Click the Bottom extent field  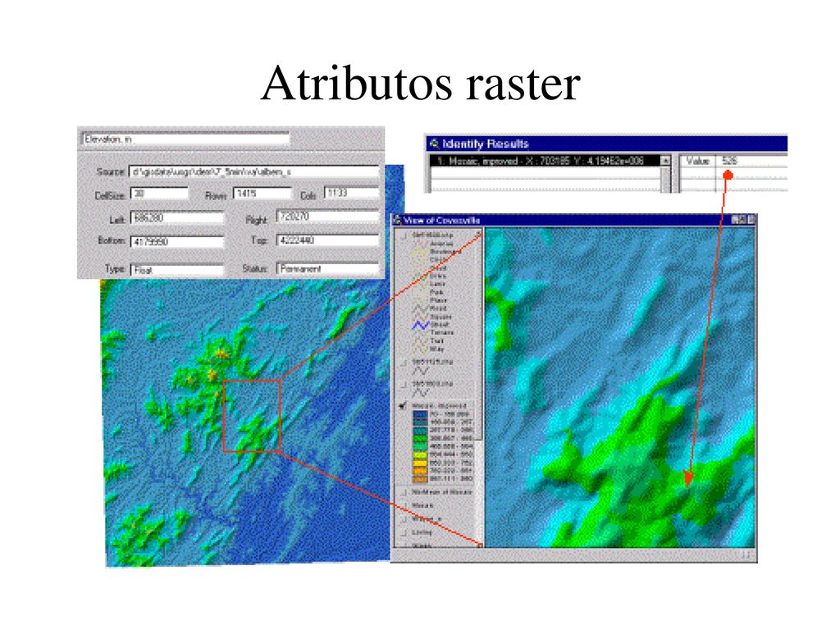tap(177, 242)
